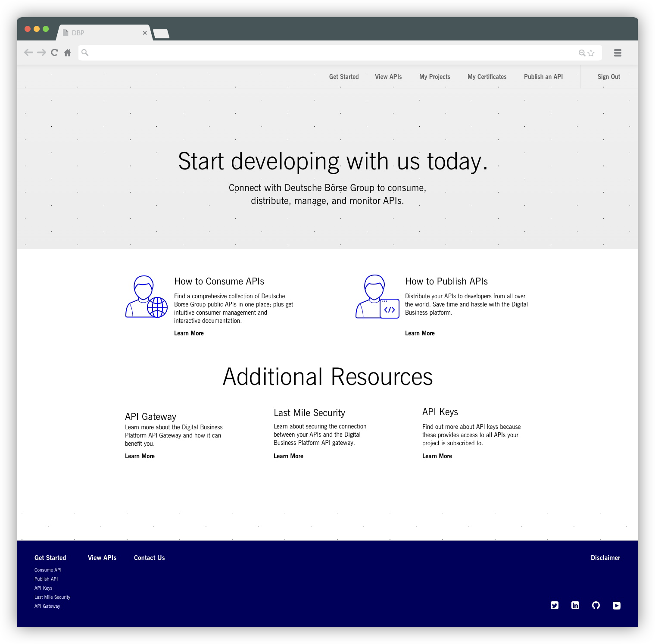Click Consume API footer link
This screenshot has height=644, width=655.
(48, 570)
